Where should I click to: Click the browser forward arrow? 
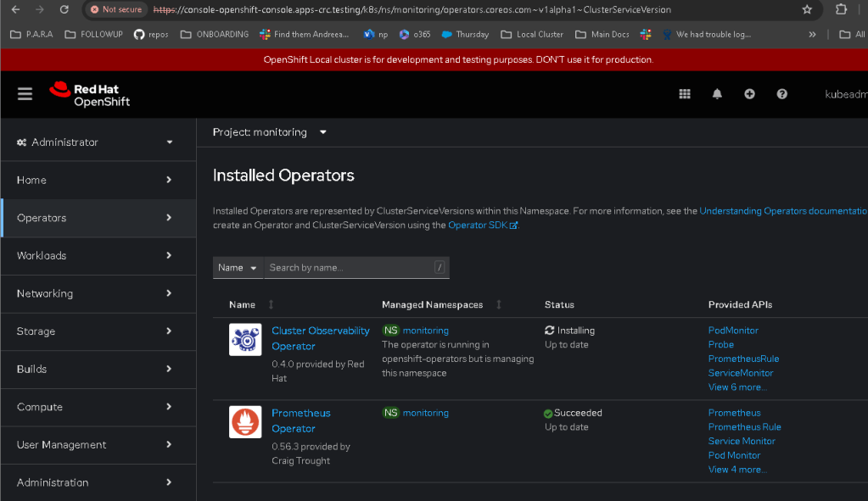[x=39, y=9]
